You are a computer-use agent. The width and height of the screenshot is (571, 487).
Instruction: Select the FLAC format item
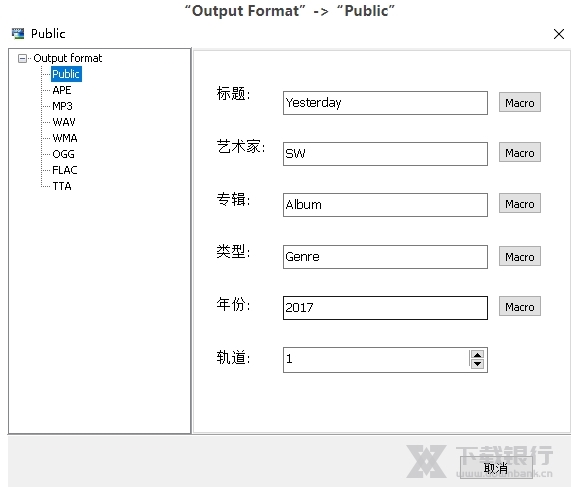[x=65, y=170]
